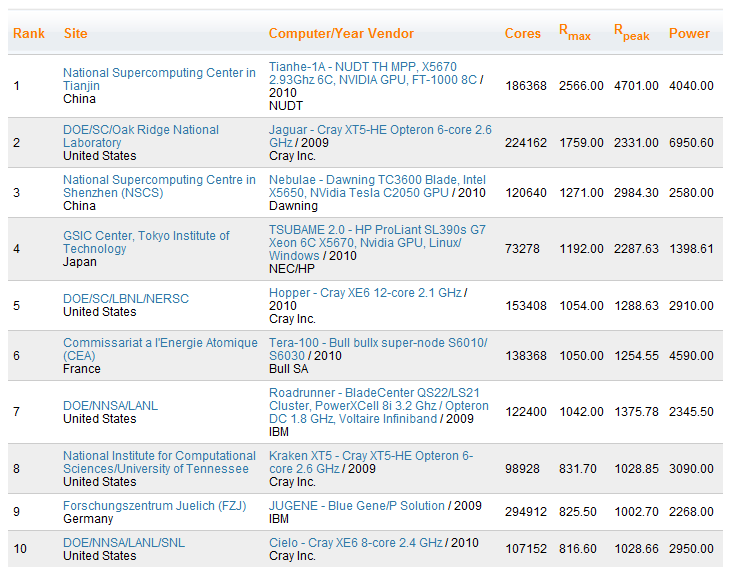Open DOE/NNSA/LANL/SNL site link
Screen dimensions: 732x567
pyautogui.click(x=124, y=542)
